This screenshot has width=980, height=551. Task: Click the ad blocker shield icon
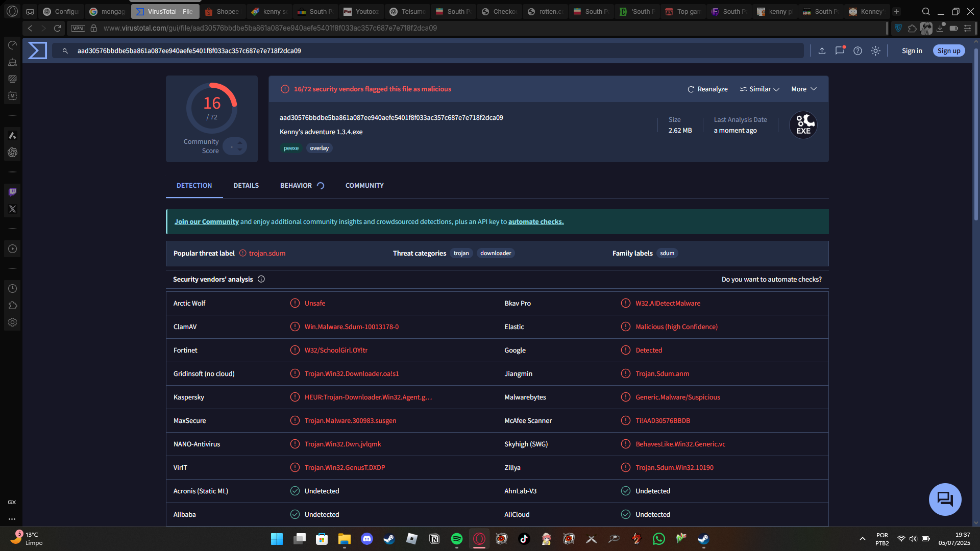pos(898,28)
